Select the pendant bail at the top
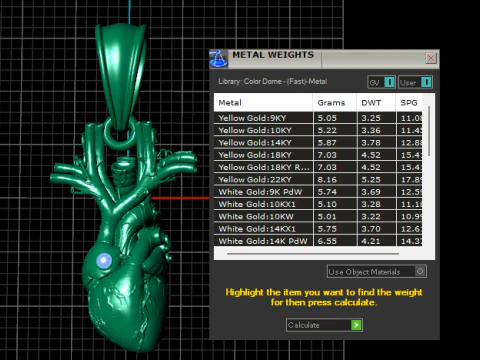The image size is (480, 360). click(121, 78)
